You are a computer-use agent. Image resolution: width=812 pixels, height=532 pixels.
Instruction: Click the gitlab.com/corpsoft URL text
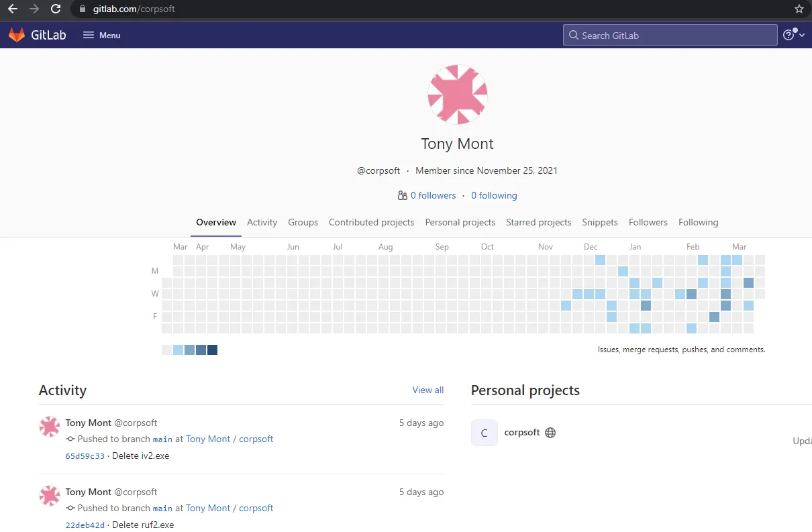[134, 9]
